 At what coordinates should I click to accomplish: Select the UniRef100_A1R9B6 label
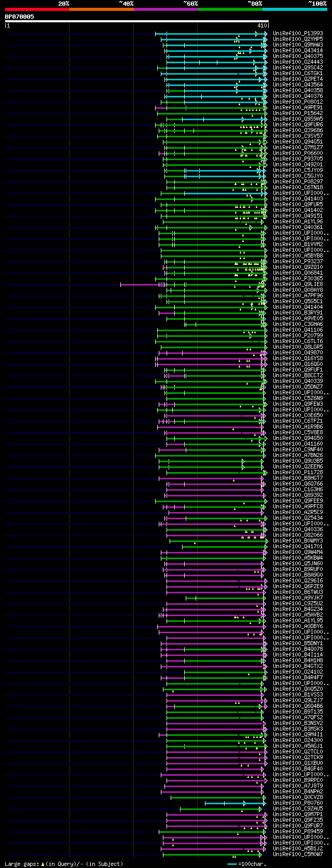[298, 427]
